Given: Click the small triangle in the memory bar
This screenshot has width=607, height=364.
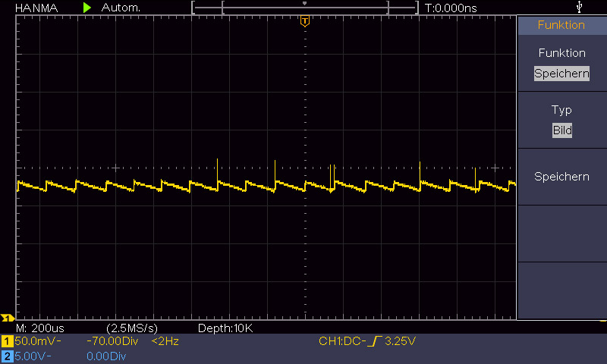Looking at the screenshot, I should 305,3.
